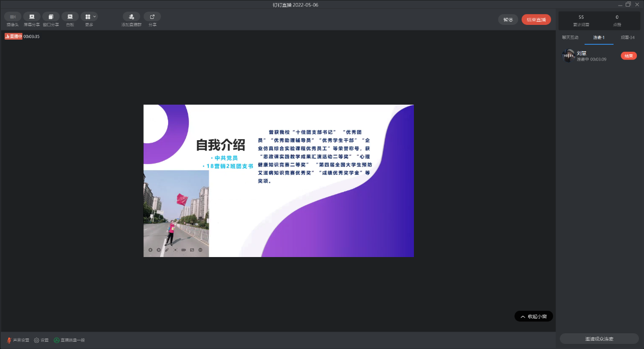Toggle the muted microphone sound settings (声音设置)
The width and height of the screenshot is (644, 349).
(x=18, y=340)
